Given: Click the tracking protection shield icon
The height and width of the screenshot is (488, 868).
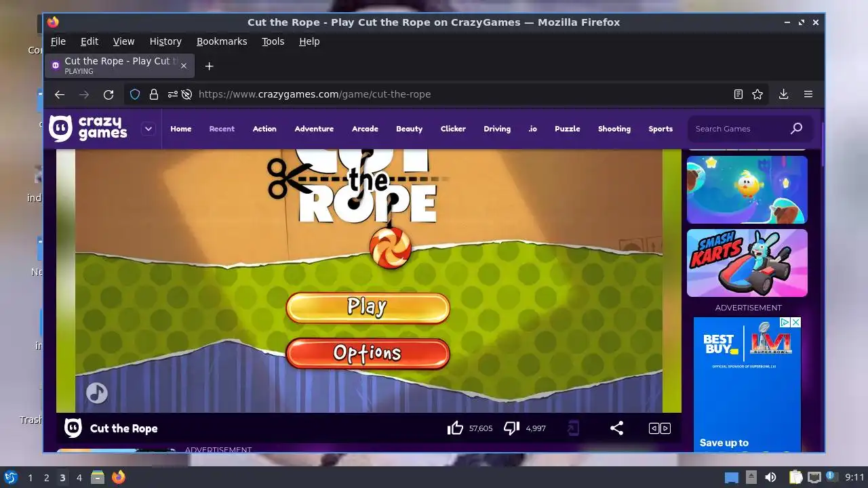Looking at the screenshot, I should pos(135,94).
